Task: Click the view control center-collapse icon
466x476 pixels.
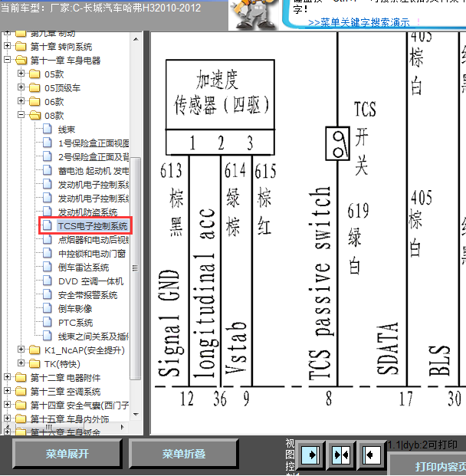Action: point(340,455)
